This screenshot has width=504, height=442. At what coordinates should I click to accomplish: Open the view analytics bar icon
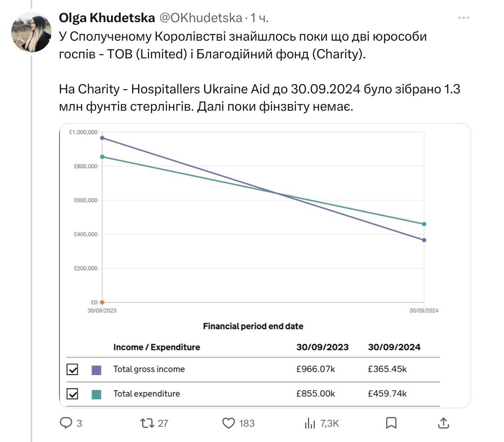[310, 423]
